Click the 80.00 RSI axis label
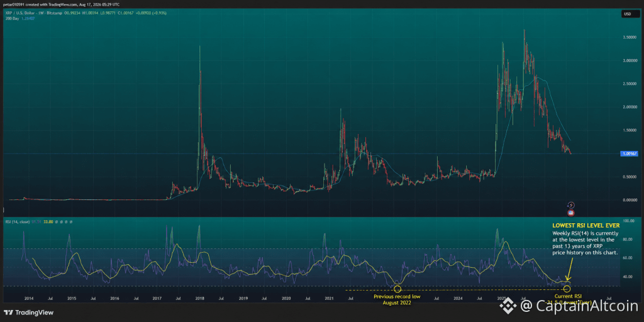This screenshot has height=322, width=644. pyautogui.click(x=629, y=240)
